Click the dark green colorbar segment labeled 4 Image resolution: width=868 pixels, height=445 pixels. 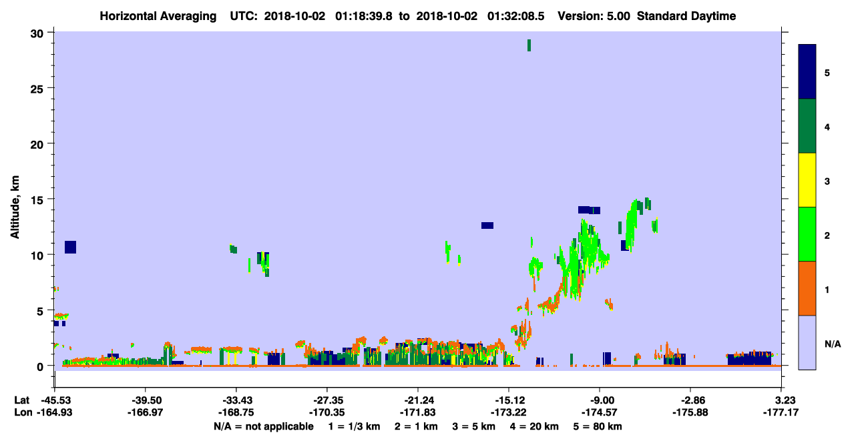(x=807, y=126)
